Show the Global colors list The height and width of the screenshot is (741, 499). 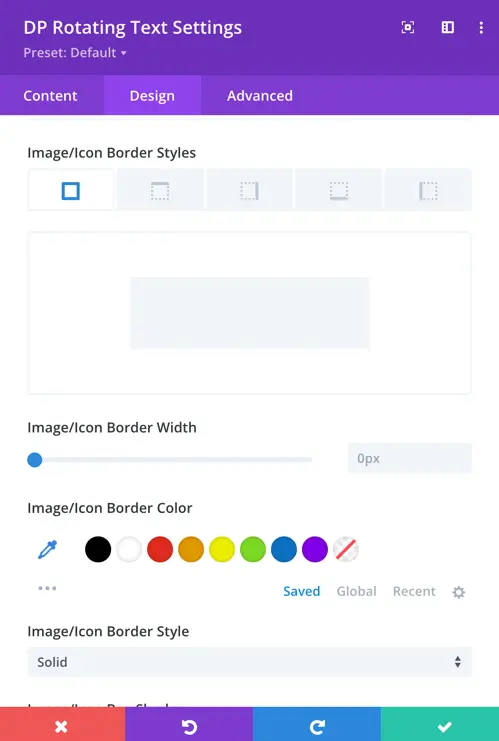coord(356,591)
